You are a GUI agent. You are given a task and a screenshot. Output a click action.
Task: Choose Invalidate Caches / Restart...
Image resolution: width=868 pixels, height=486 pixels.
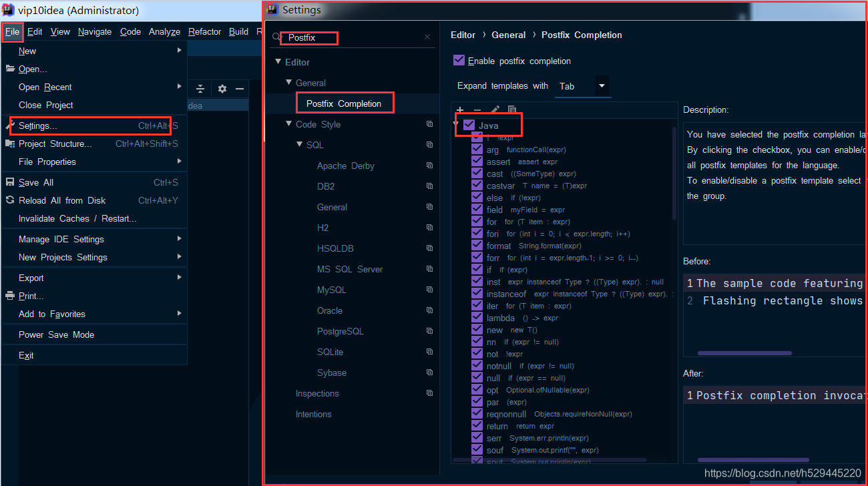(x=93, y=218)
